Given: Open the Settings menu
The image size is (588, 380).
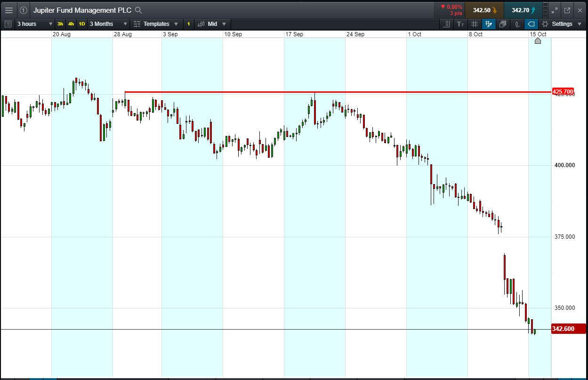Looking at the screenshot, I should point(562,24).
